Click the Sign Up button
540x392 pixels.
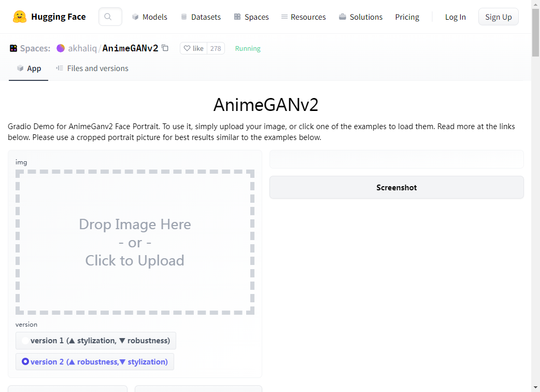[499, 17]
